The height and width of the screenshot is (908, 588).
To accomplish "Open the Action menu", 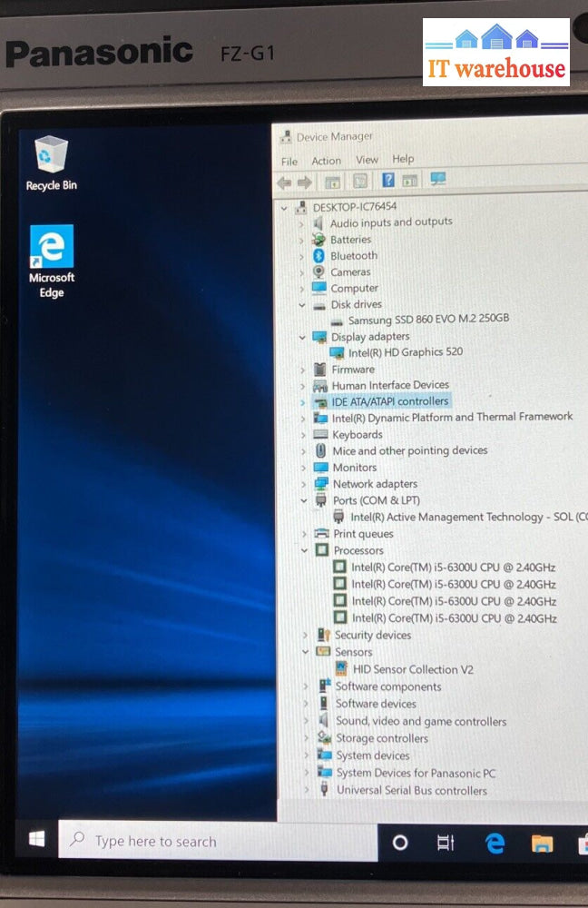I will 327,161.
